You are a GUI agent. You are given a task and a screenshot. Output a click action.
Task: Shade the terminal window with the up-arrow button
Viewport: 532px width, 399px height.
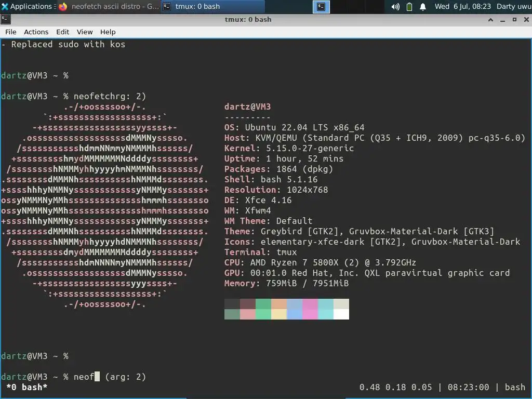click(490, 20)
